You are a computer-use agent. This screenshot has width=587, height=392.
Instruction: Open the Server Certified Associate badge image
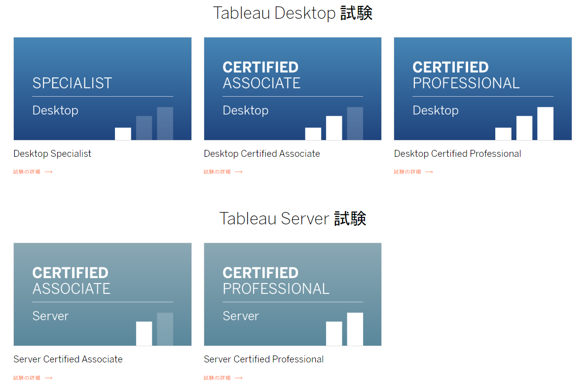(x=103, y=294)
